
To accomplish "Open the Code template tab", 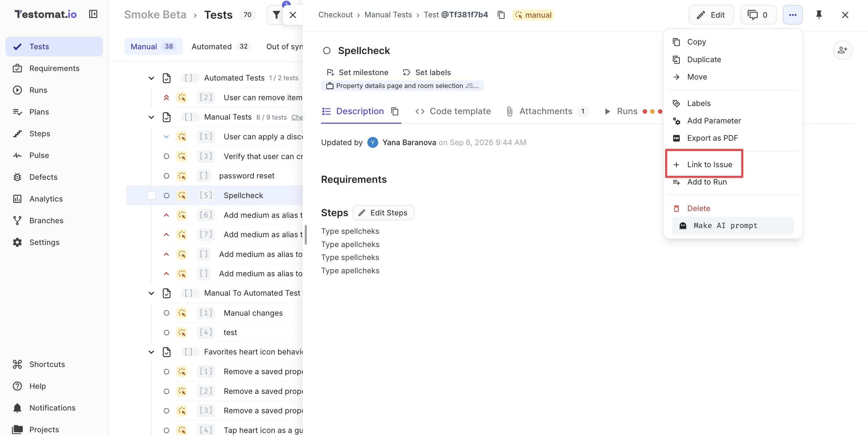I will tap(453, 111).
